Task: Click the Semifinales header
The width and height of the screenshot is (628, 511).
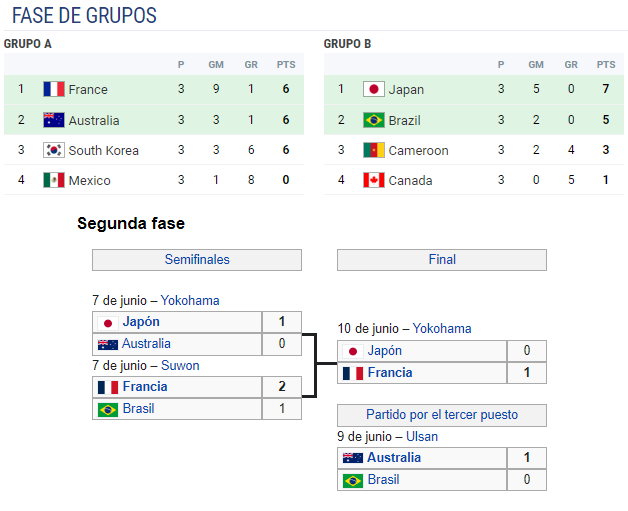Action: [x=197, y=260]
